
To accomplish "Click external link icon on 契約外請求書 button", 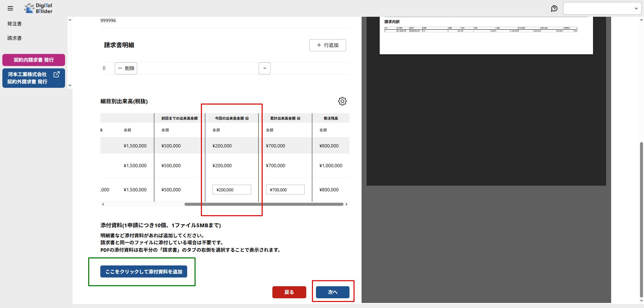I will click(57, 74).
